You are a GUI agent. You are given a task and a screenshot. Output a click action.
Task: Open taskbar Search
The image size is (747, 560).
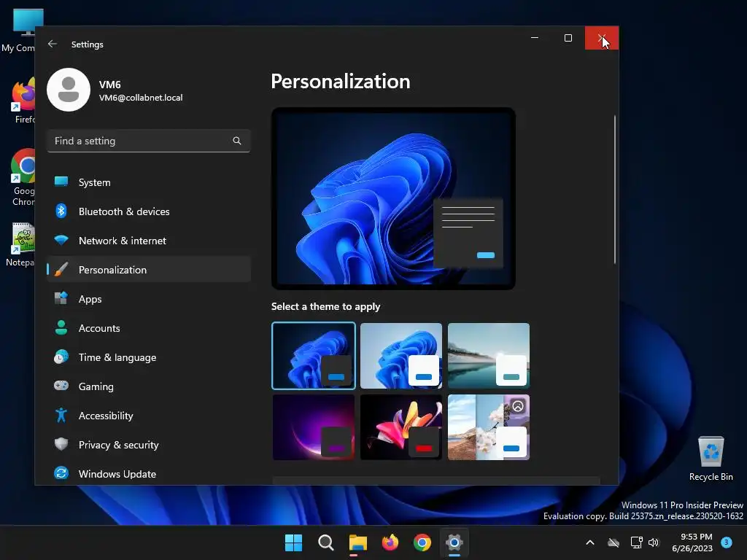coord(326,542)
